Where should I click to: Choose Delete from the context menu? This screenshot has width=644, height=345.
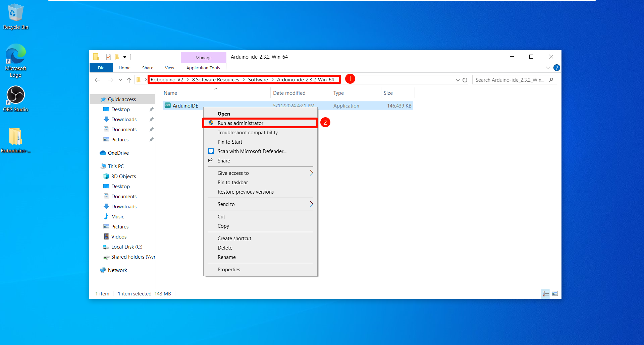tap(260, 248)
